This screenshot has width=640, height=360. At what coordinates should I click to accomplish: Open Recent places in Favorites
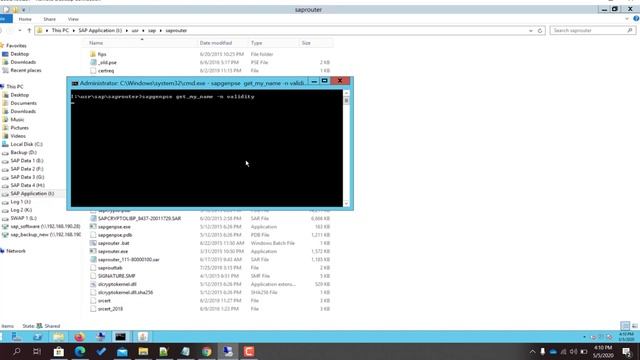click(x=25, y=70)
